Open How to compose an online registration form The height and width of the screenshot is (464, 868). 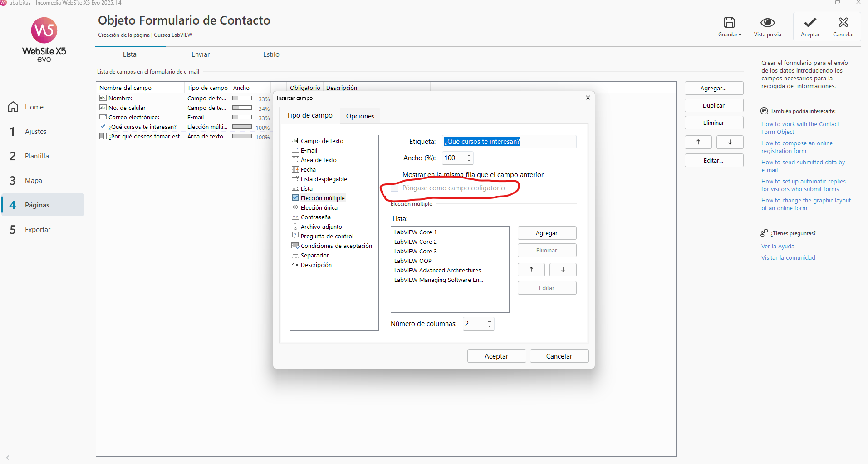797,147
